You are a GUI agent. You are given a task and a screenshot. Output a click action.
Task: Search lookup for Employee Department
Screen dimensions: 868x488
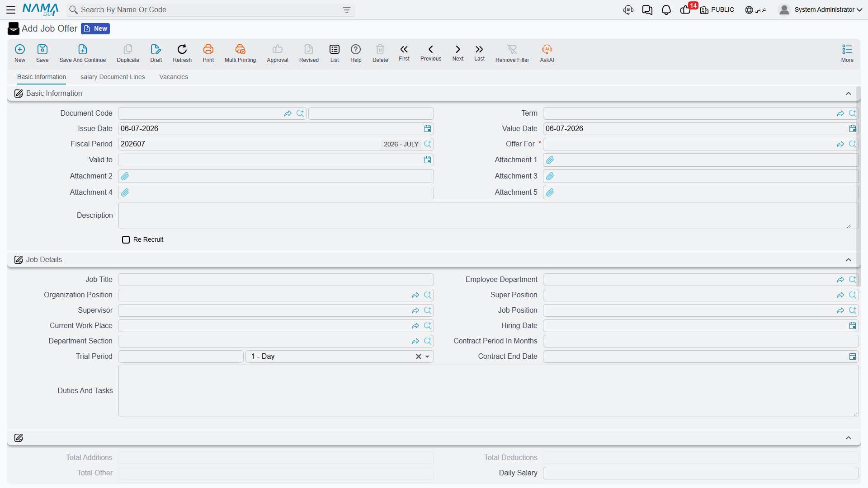(853, 280)
